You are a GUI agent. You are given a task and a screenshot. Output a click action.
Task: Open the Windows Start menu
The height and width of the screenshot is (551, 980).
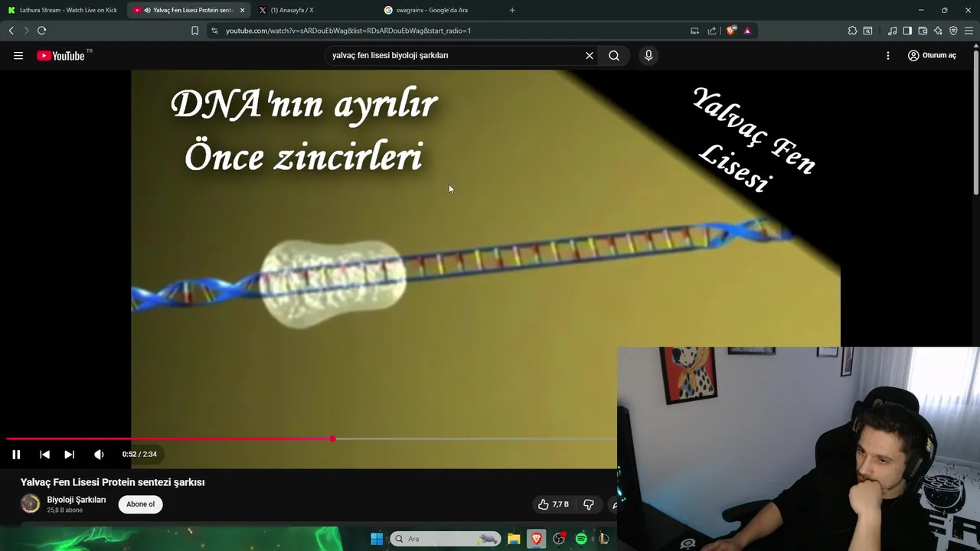pyautogui.click(x=377, y=539)
